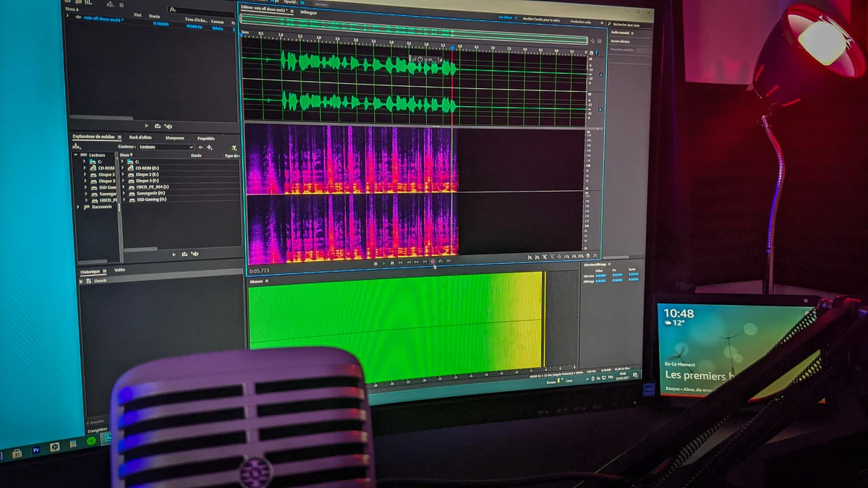This screenshot has height=488, width=868.
Task: Select the Production radio workspace
Action: pos(581,22)
